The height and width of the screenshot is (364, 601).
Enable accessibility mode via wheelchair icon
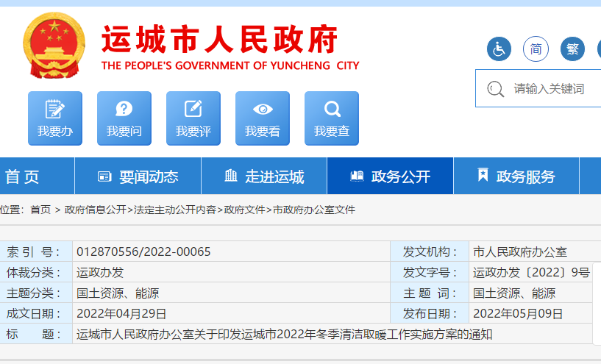click(x=499, y=49)
